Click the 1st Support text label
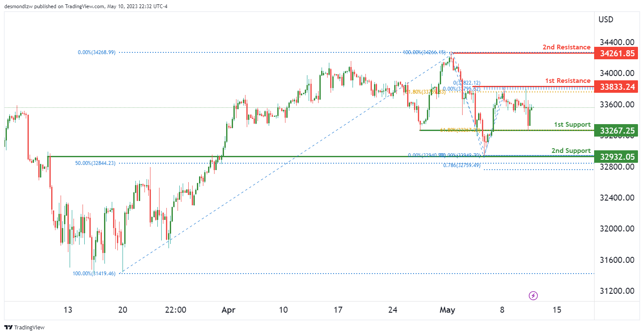Image resolution: width=644 pixels, height=335 pixels. [572, 125]
